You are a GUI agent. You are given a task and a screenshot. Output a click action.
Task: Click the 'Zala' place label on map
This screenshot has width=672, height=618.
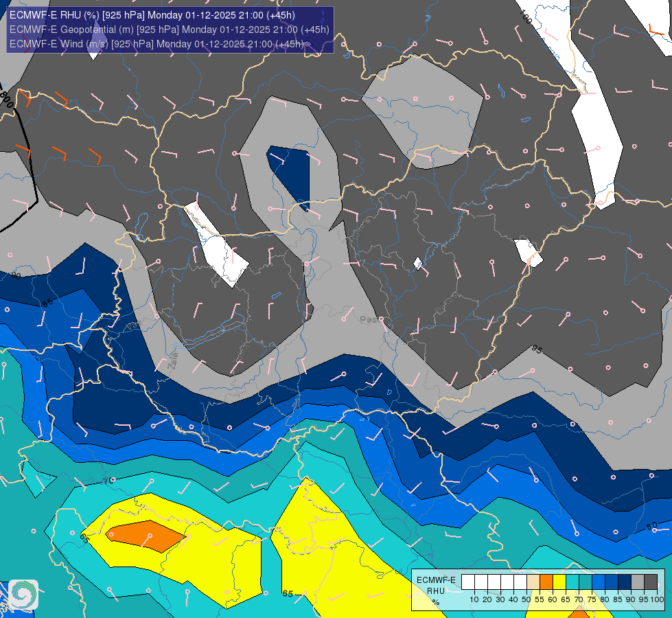pos(173,361)
